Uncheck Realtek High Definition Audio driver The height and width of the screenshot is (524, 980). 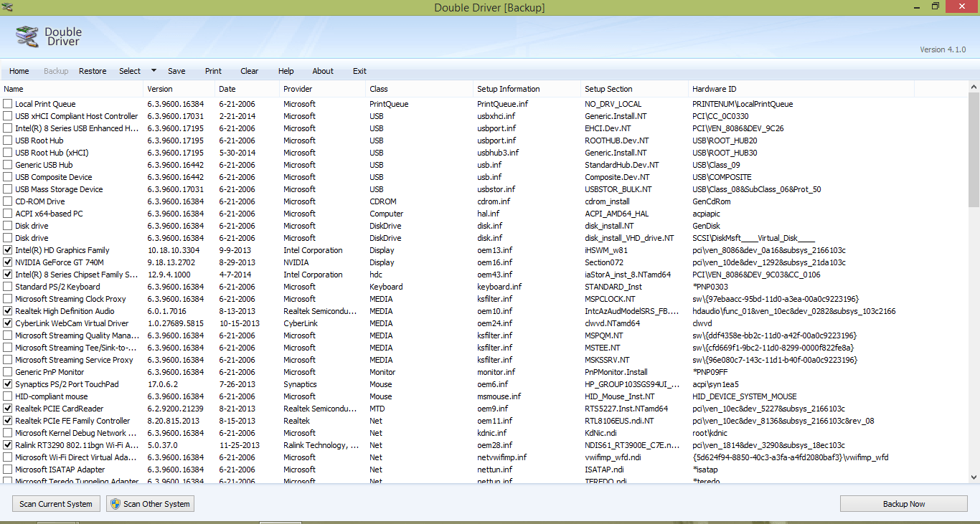tap(8, 311)
